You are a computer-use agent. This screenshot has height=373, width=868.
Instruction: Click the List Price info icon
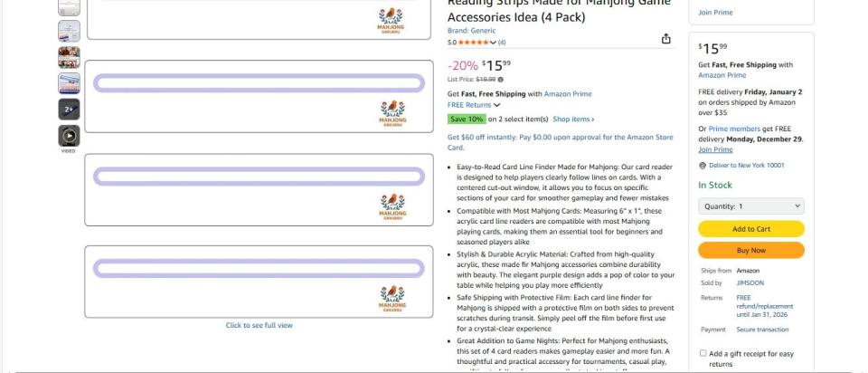[x=500, y=80]
